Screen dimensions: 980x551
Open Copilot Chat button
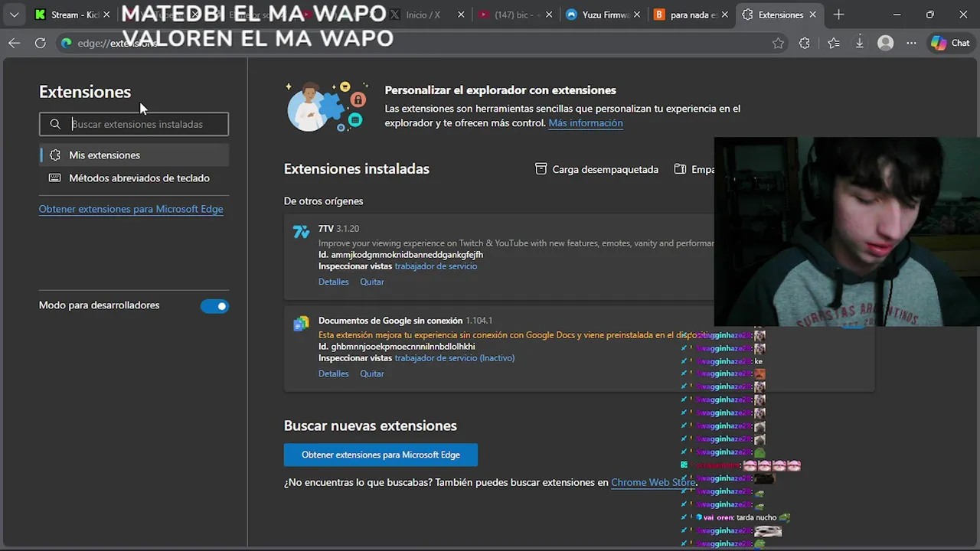coord(950,43)
